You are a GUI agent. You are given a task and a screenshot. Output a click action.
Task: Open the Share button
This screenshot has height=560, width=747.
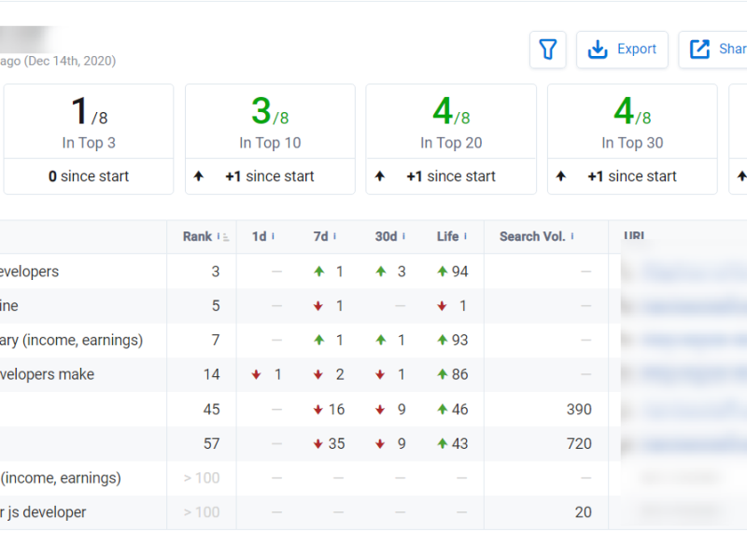click(714, 49)
